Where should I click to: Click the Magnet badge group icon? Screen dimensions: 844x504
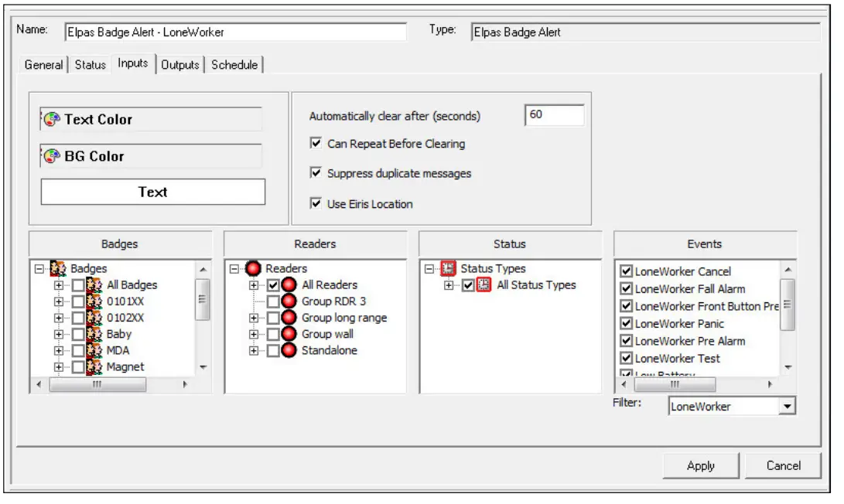point(94,367)
